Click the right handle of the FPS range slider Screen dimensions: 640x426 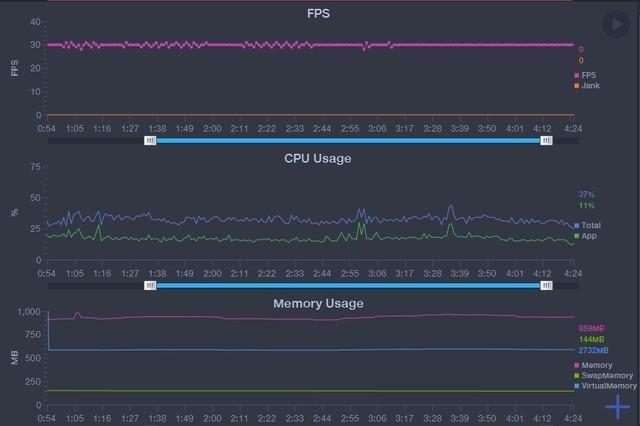[546, 141]
